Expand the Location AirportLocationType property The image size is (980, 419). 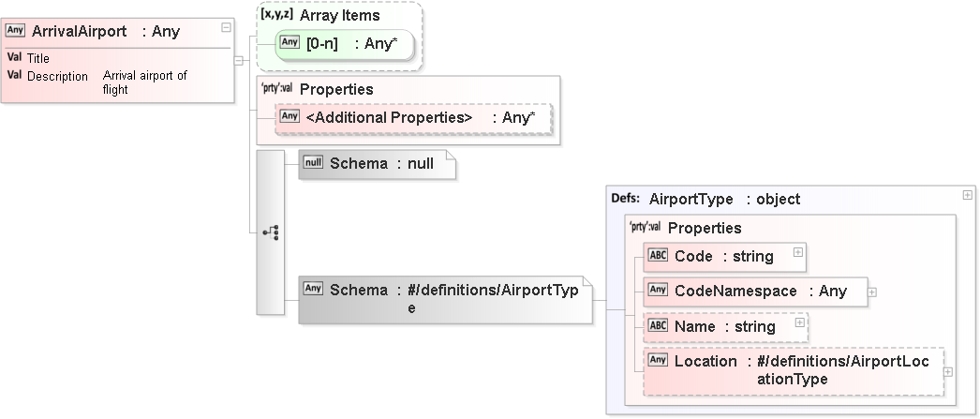[x=948, y=371]
